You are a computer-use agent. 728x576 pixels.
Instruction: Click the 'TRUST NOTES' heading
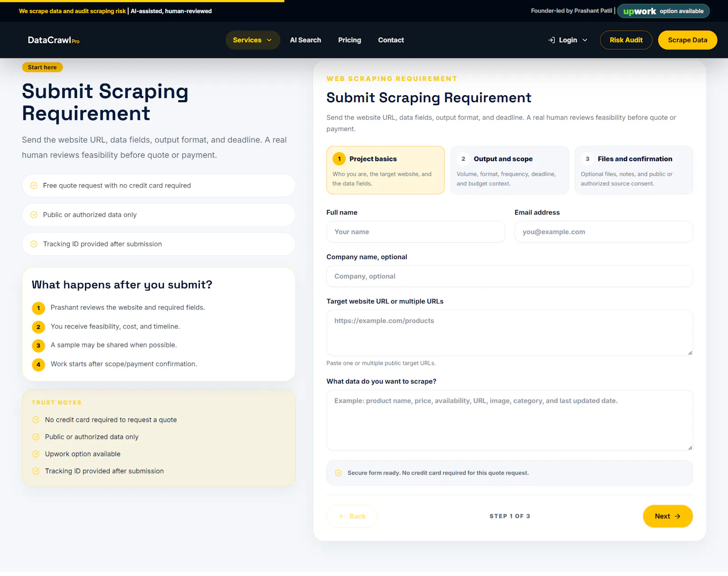(x=56, y=403)
